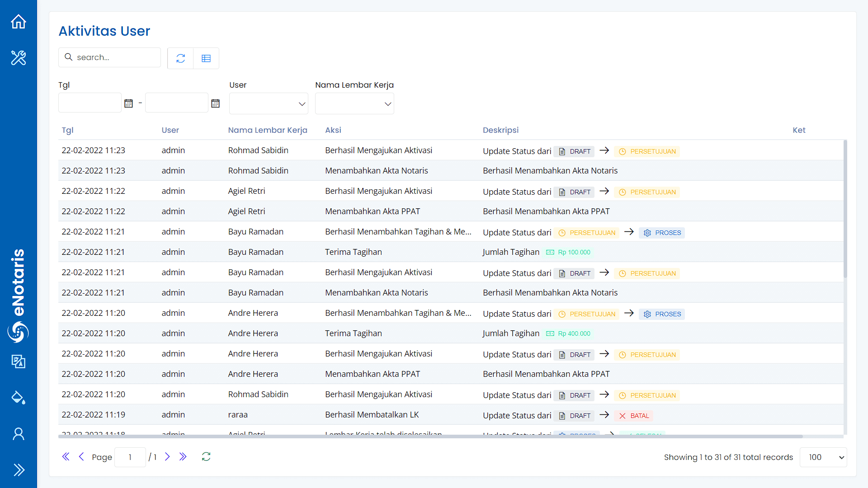Viewport: 868px width, 488px height.
Task: Click the search magnifier icon
Action: (x=69, y=57)
